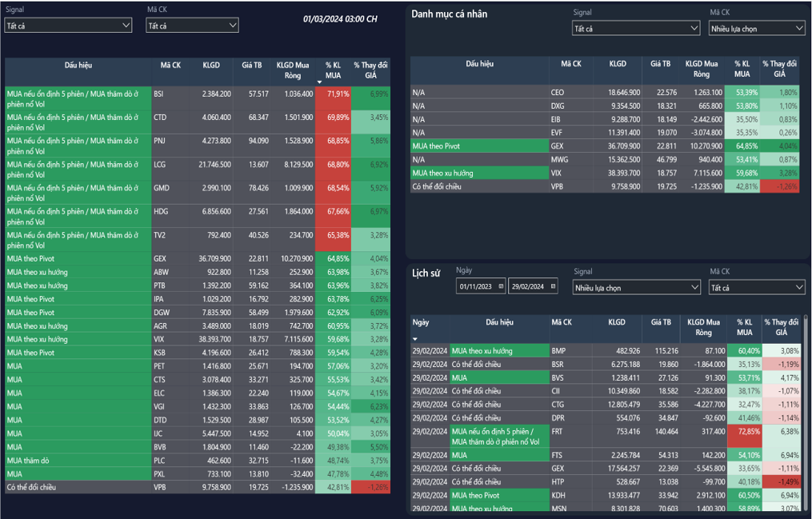812x519 pixels.
Task: Click the red 72,85% cell in Lịch sử table
Action: [x=744, y=432]
